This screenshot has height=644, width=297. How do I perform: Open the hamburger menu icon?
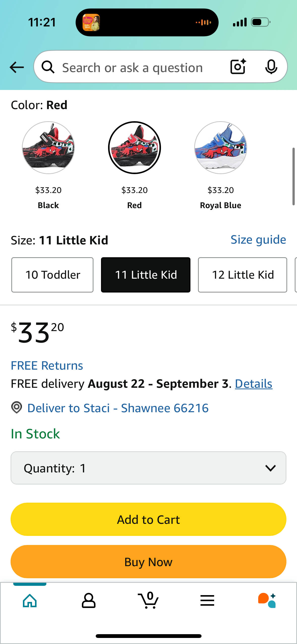tap(207, 600)
